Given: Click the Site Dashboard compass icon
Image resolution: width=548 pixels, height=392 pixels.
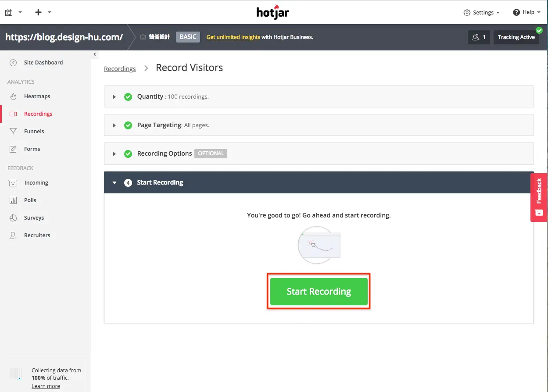Looking at the screenshot, I should (13, 63).
